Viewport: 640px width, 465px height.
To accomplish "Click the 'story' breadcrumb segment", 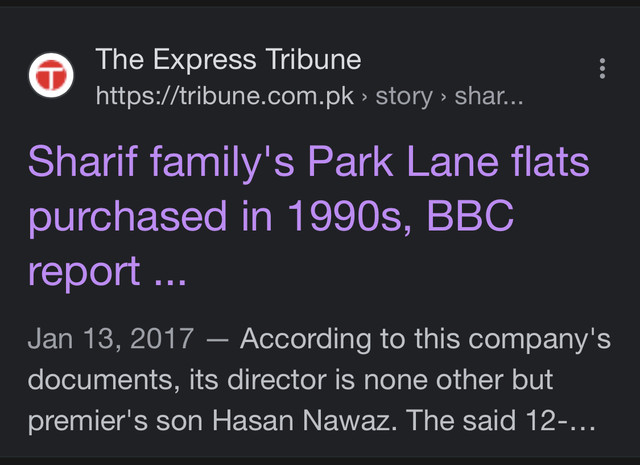I will coord(404,97).
